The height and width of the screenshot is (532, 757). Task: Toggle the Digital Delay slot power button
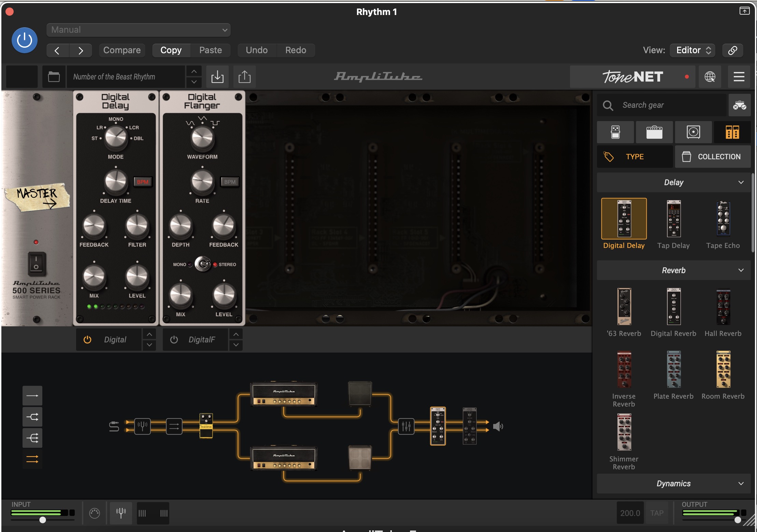[87, 340]
